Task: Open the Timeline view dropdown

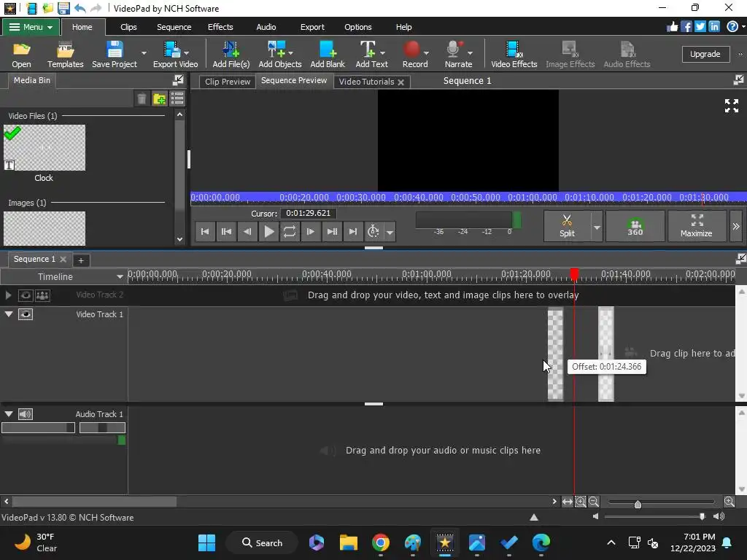Action: click(120, 276)
